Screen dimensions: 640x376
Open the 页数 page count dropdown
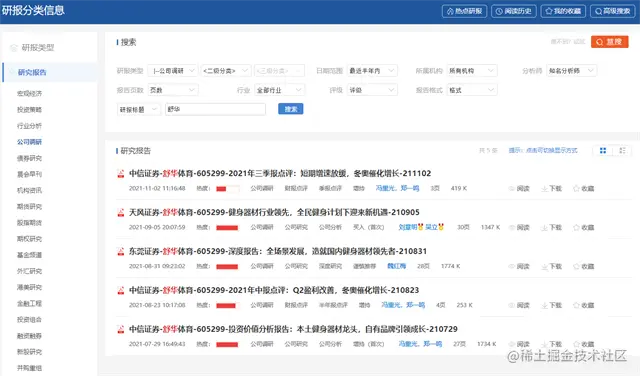click(x=173, y=90)
